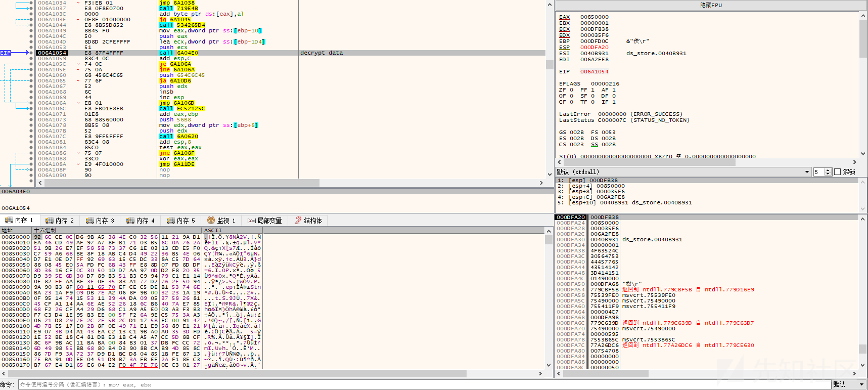Select dump row at address 00850000
This screenshot has height=390, width=868.
click(131, 237)
